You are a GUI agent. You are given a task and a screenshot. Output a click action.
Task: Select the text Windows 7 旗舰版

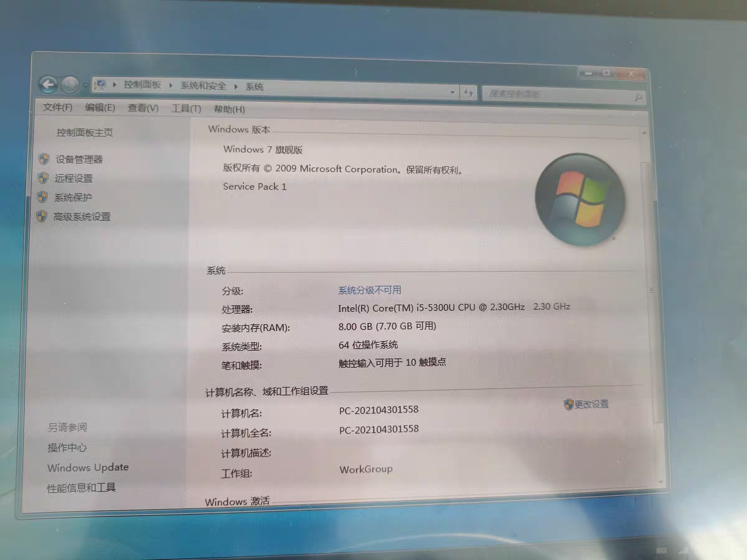tap(263, 149)
